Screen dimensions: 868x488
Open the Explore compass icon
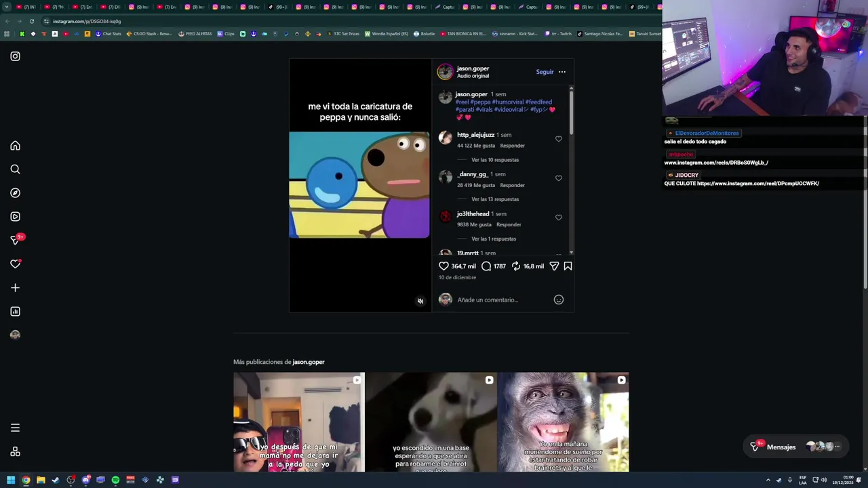pos(15,193)
